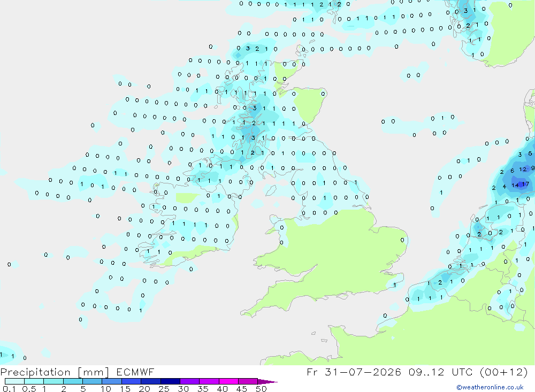Viewport: 535px width, 392px height.
Task: Click the "0.5" legend label
Action: click(29, 389)
